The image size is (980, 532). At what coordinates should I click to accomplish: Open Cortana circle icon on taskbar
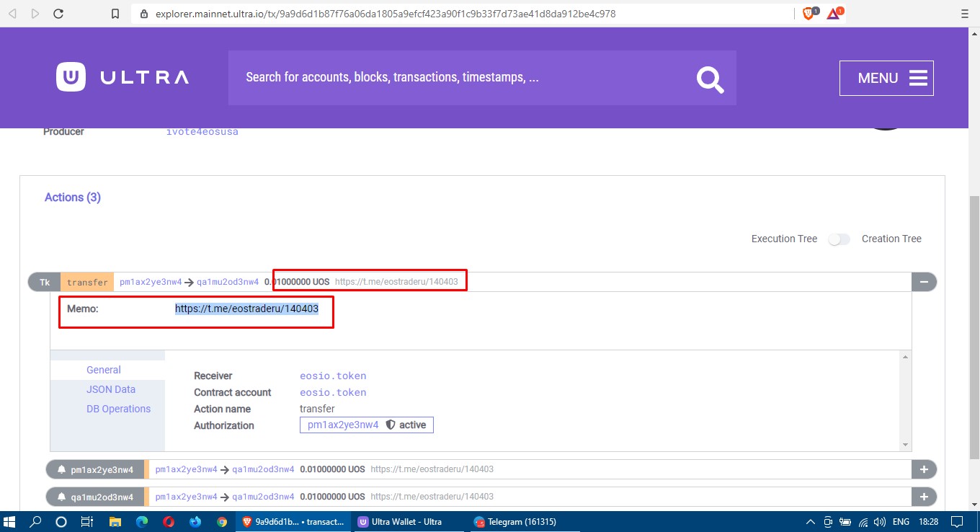61,521
